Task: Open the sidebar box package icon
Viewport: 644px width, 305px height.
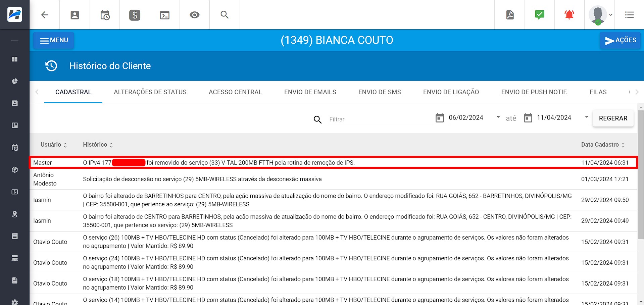Action: [15, 170]
